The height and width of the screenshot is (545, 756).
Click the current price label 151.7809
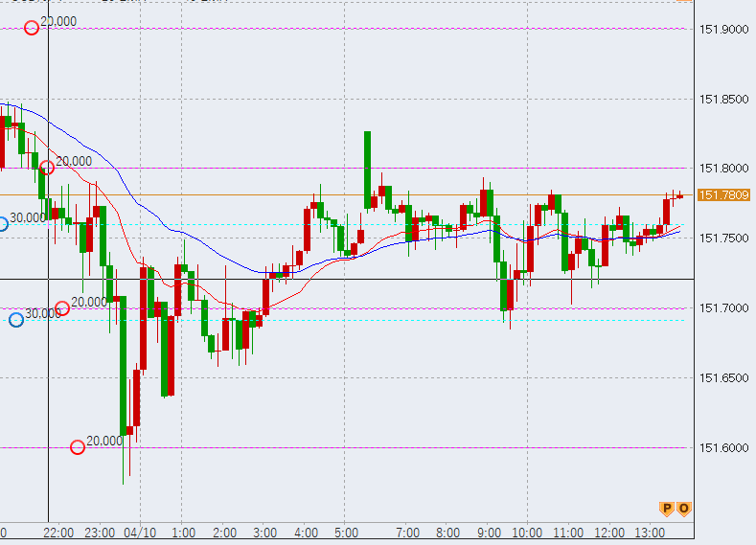click(x=723, y=195)
